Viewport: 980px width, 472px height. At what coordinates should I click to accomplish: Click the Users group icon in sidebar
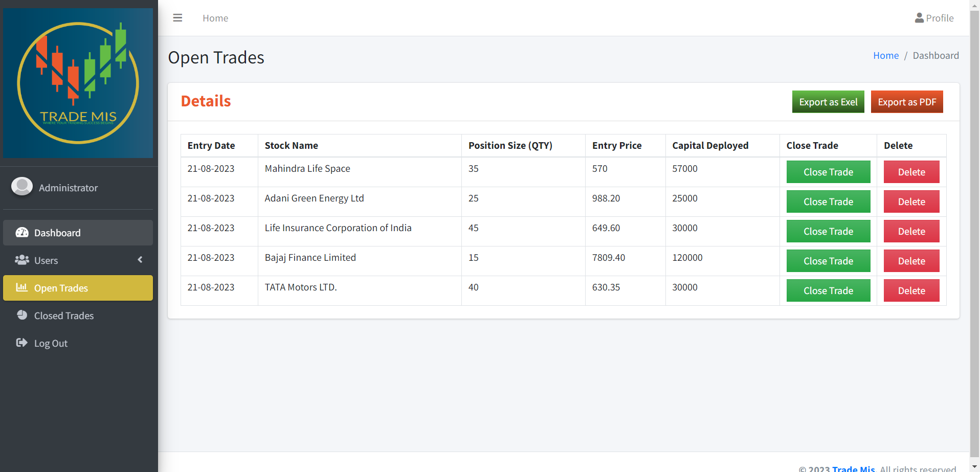pos(22,260)
